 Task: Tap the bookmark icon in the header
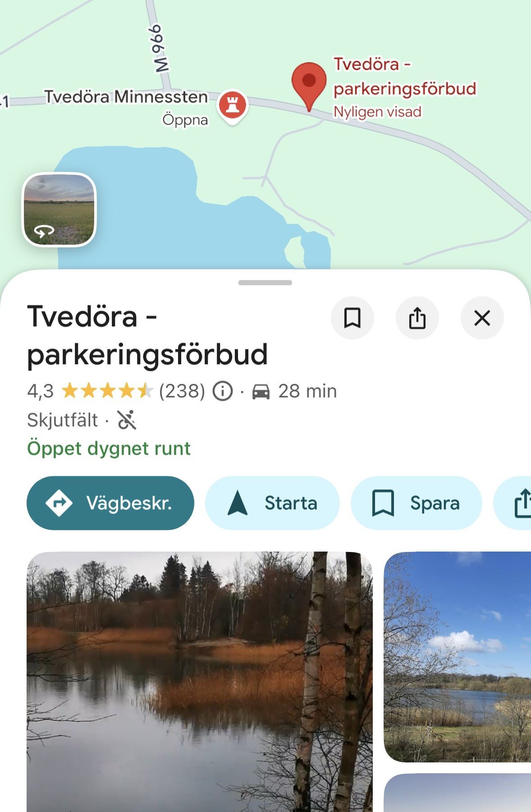pos(352,318)
